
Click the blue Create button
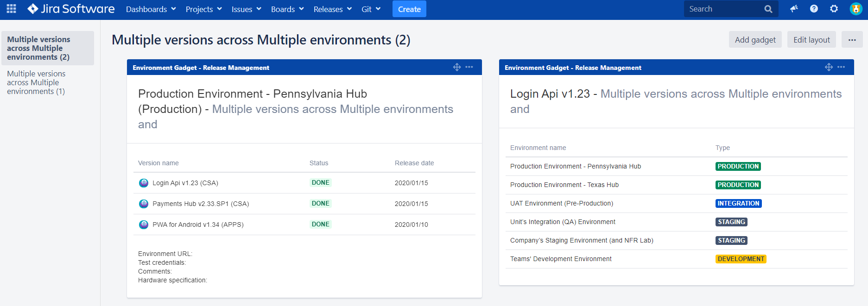coord(409,9)
